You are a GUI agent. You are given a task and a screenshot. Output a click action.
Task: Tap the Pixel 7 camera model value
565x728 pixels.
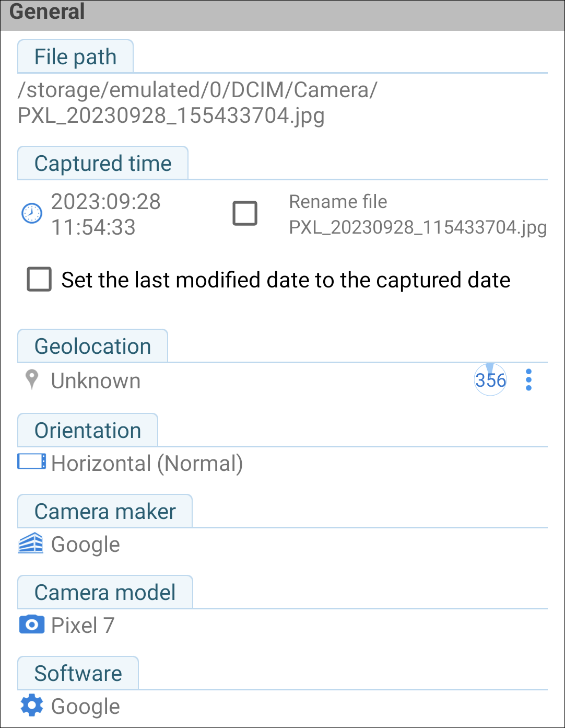[83, 625]
